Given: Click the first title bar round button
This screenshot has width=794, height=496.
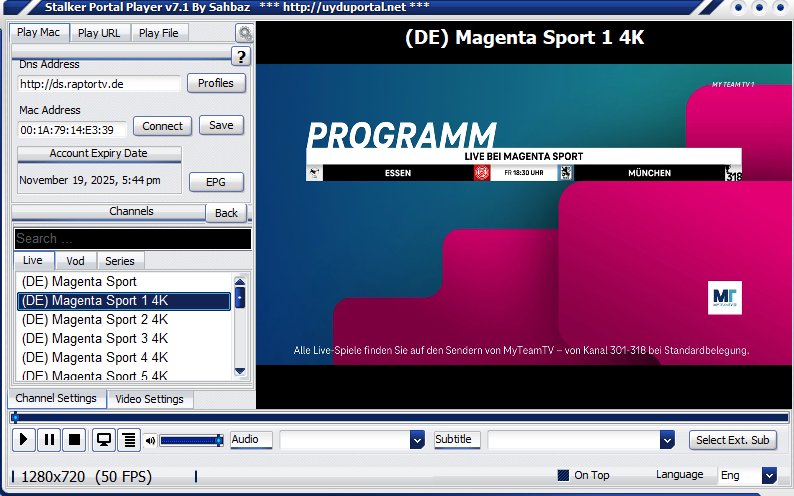Looking at the screenshot, I should (x=738, y=8).
